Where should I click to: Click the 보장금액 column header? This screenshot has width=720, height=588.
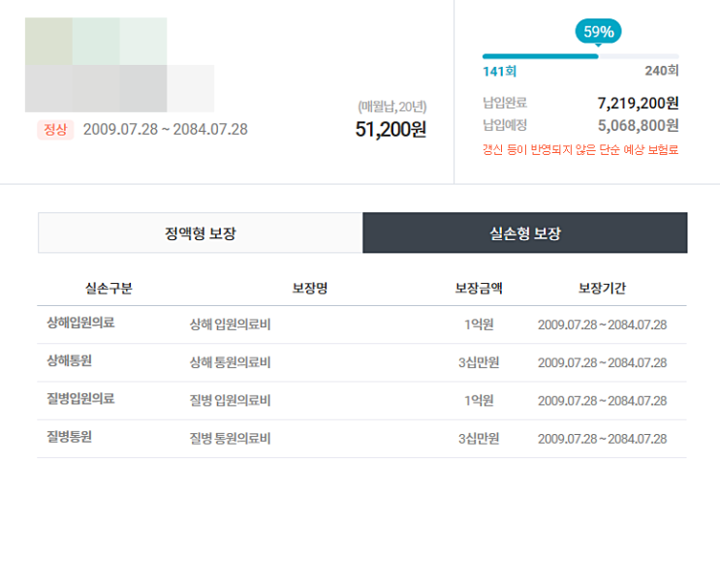[479, 289]
